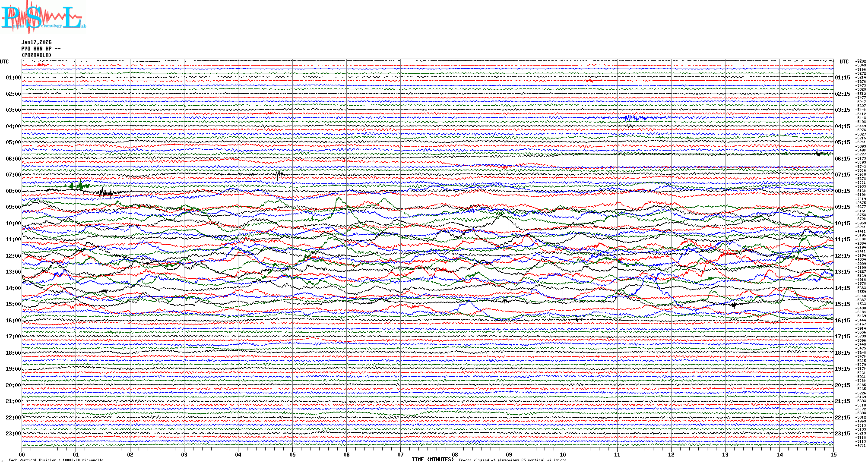This screenshot has height=466, width=868.
Task: Click the 08:00 UTC left time label
Action: (13, 191)
